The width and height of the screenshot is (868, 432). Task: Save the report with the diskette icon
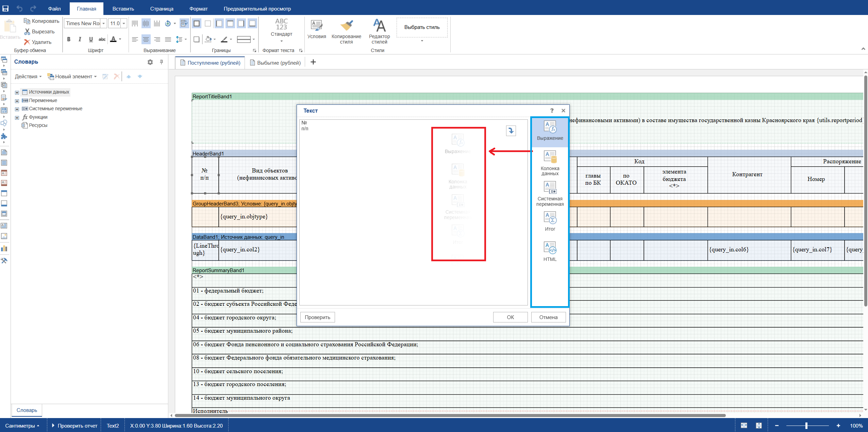(x=5, y=9)
